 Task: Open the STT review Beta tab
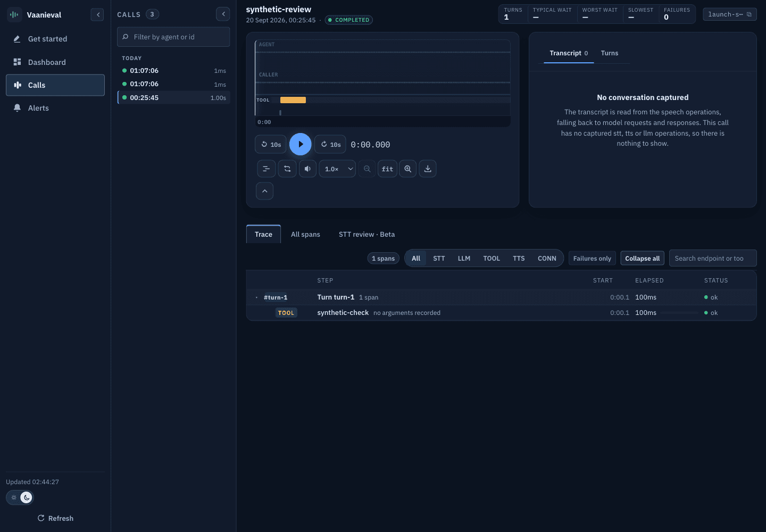coord(367,234)
